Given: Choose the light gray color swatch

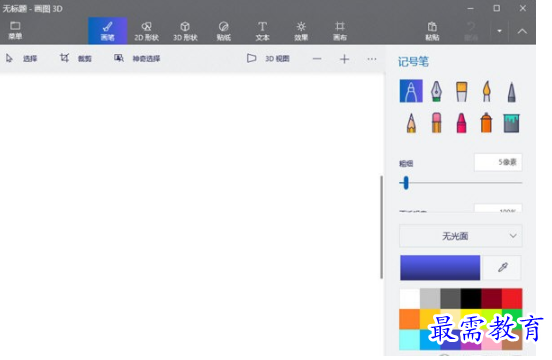Looking at the screenshot, I should coord(430,299).
